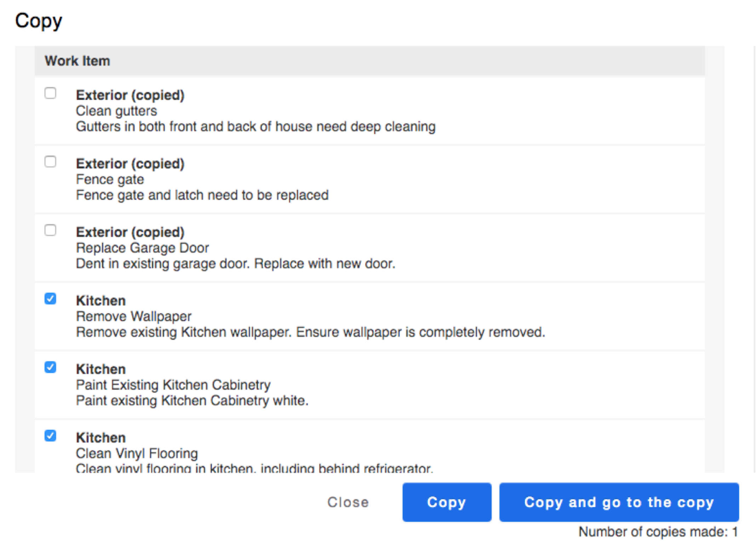Tick the Replace Garage Door checkbox

(x=50, y=230)
